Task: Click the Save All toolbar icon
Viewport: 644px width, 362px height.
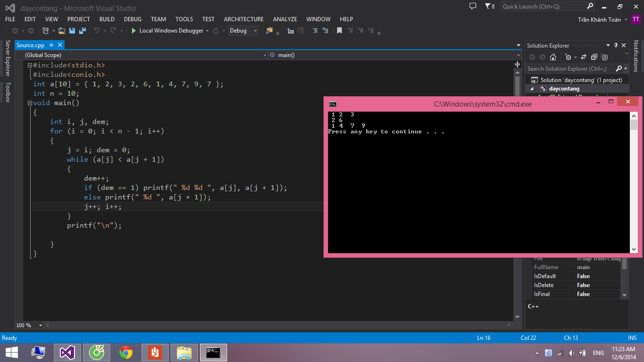Action: (x=83, y=31)
